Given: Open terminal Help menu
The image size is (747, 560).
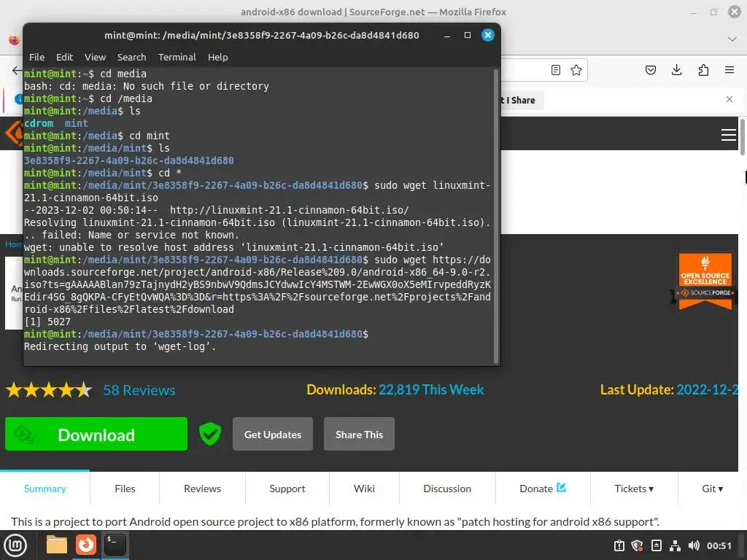Looking at the screenshot, I should [217, 57].
